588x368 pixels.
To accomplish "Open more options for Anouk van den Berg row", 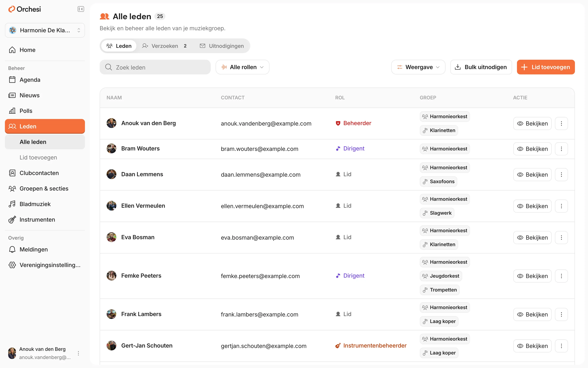I will point(561,124).
